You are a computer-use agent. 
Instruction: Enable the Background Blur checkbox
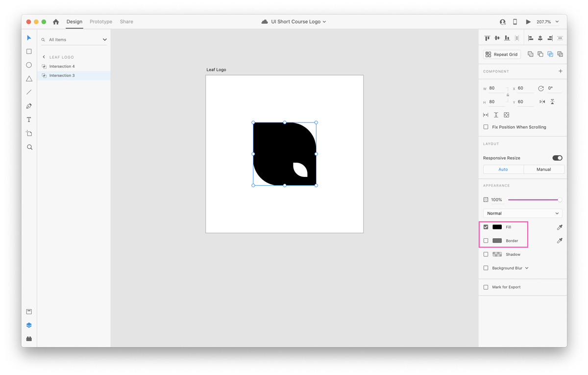pos(486,268)
